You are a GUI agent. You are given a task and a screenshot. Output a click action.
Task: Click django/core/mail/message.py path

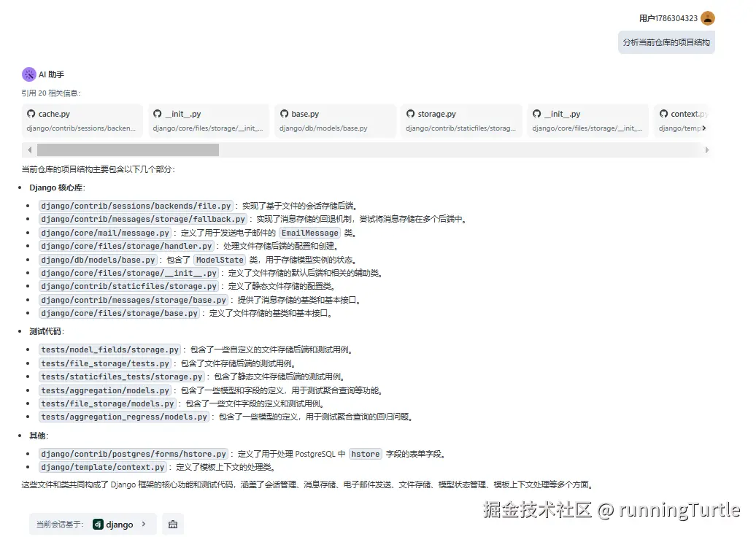(x=105, y=233)
